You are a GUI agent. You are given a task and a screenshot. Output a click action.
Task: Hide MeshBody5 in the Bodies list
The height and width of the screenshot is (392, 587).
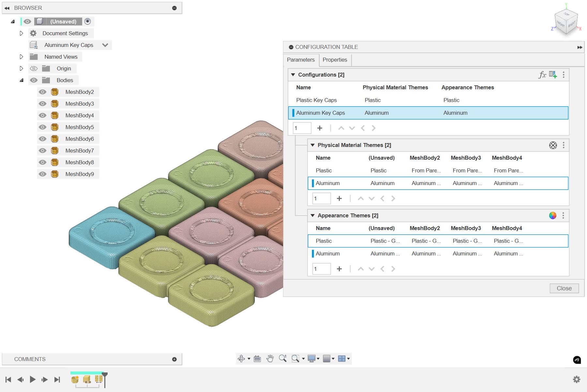point(42,127)
